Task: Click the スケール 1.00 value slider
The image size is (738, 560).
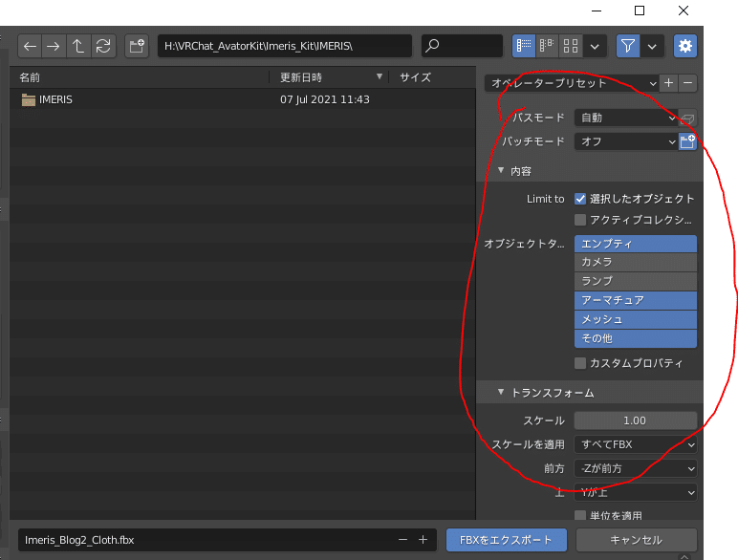Action: coord(636,420)
